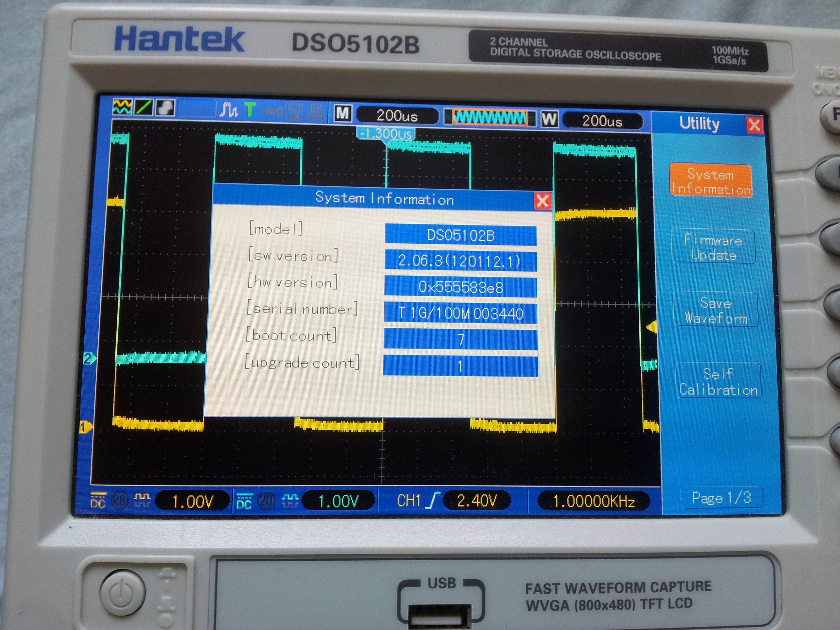This screenshot has width=840, height=630.
Task: Tap the cyan channel 2 ground marker
Action: click(x=90, y=358)
